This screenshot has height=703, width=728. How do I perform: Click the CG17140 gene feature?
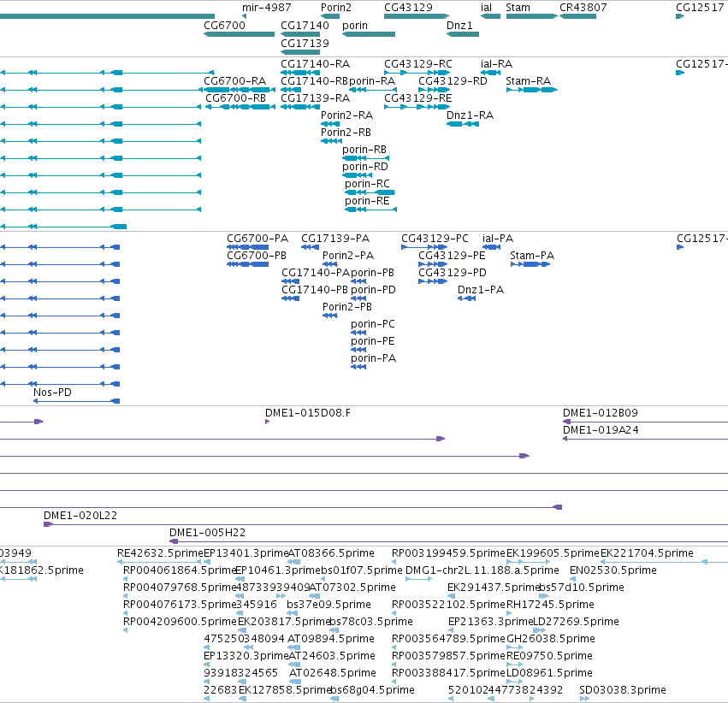pos(300,34)
